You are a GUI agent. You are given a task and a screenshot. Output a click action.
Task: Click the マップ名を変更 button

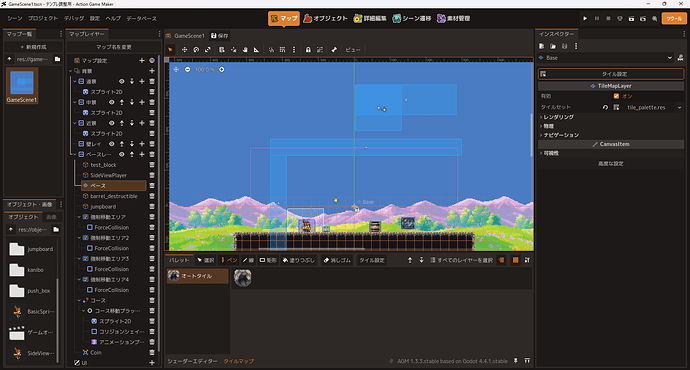coord(114,47)
